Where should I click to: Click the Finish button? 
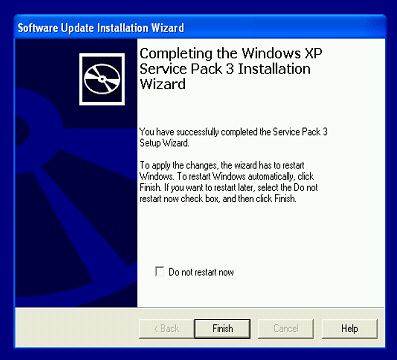(x=222, y=329)
